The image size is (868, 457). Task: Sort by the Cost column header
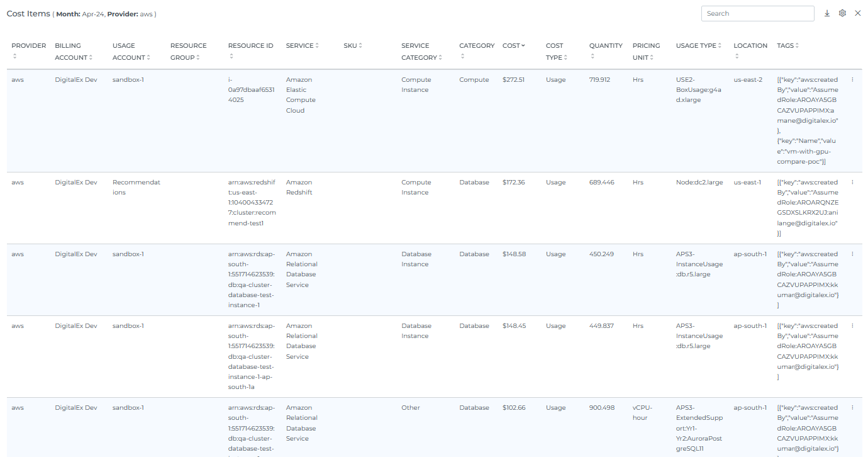513,46
